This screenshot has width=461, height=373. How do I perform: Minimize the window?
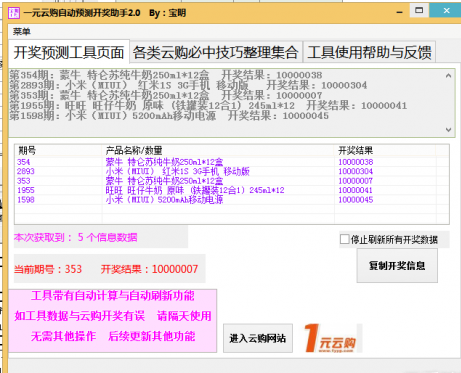(x=399, y=12)
